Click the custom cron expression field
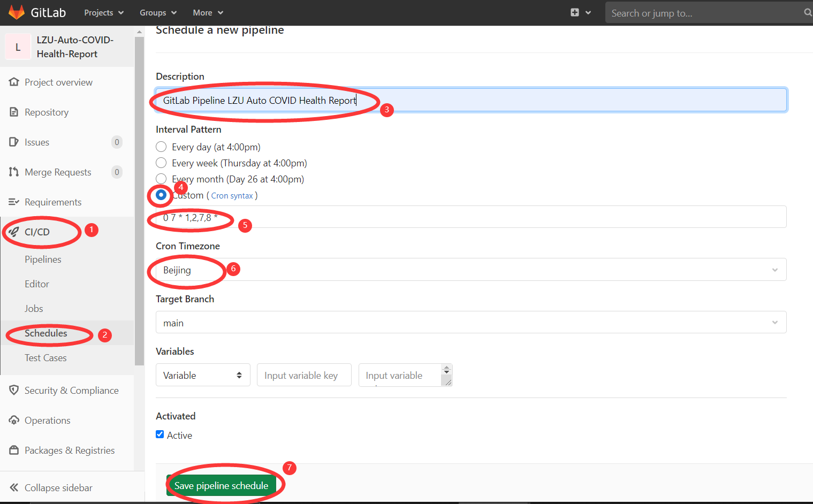The image size is (813, 504). (x=471, y=217)
